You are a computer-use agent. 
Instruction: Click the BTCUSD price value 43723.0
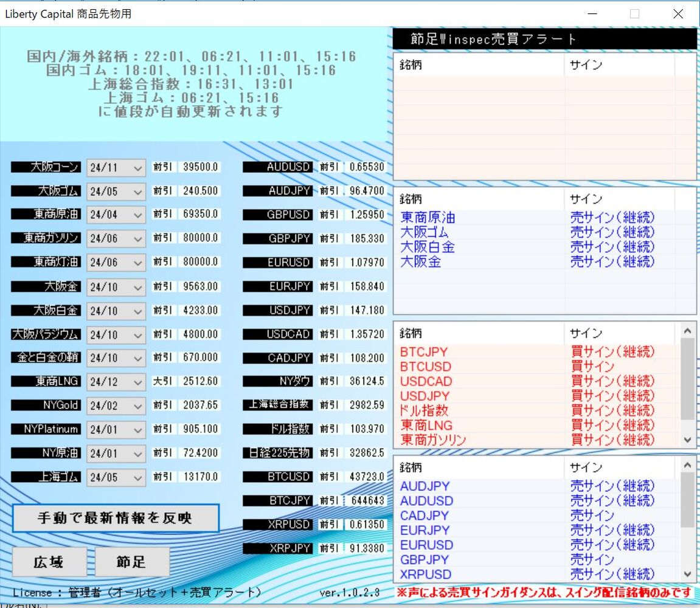(367, 477)
